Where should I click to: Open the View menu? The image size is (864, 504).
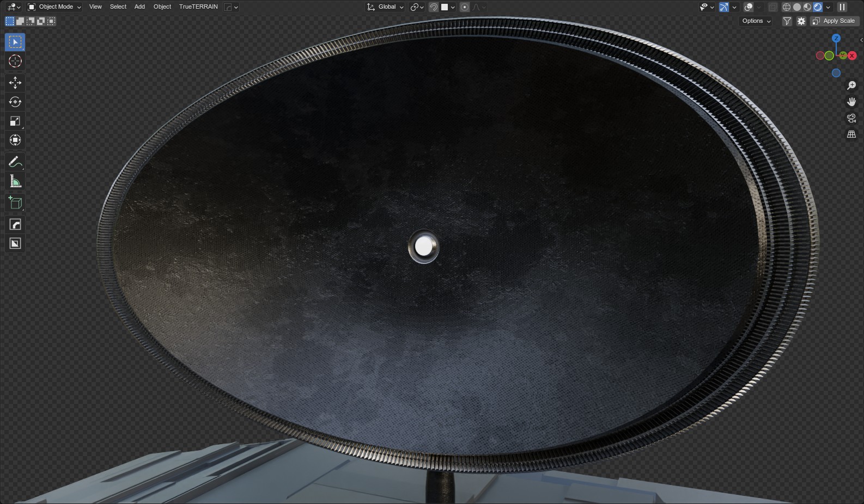click(x=95, y=7)
